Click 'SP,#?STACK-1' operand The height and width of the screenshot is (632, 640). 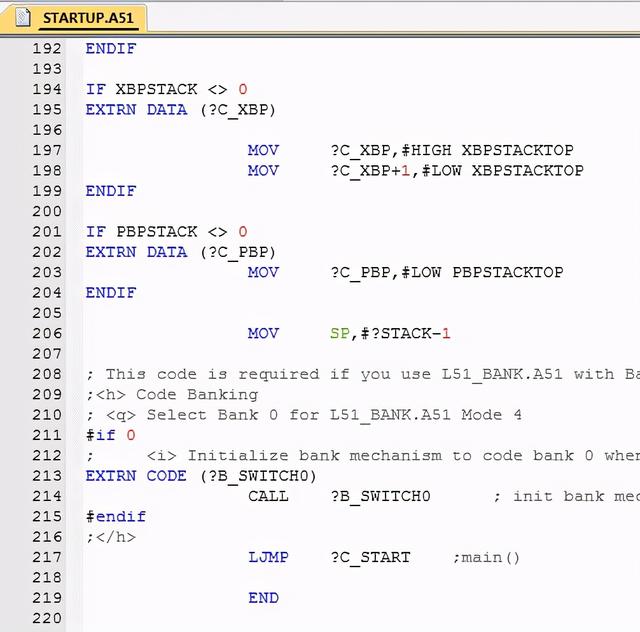(x=390, y=334)
